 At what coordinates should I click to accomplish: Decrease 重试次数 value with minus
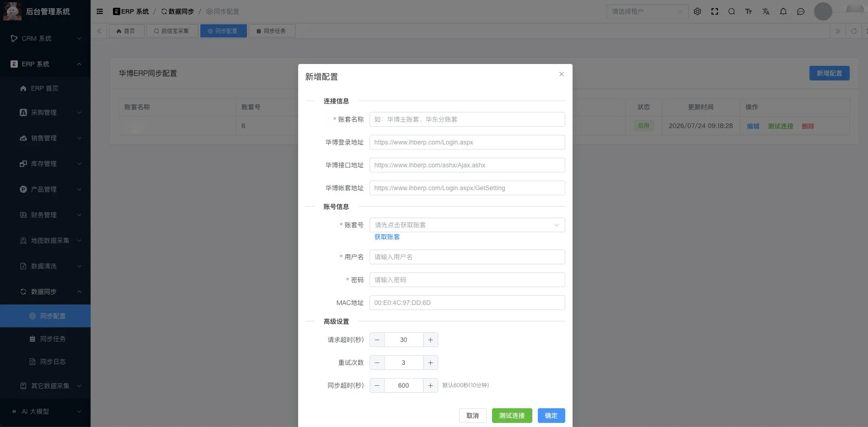377,363
